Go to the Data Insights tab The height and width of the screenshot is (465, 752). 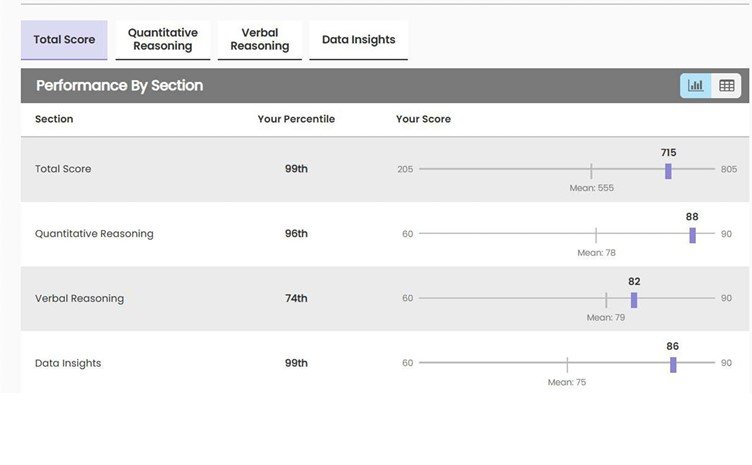(x=358, y=40)
